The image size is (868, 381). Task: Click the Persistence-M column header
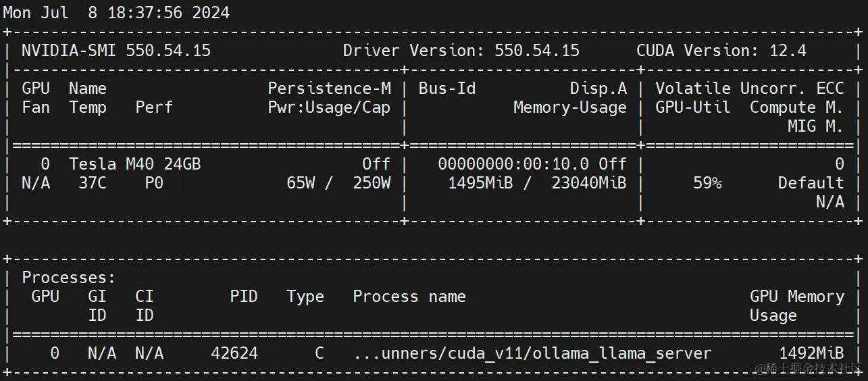pyautogui.click(x=330, y=88)
